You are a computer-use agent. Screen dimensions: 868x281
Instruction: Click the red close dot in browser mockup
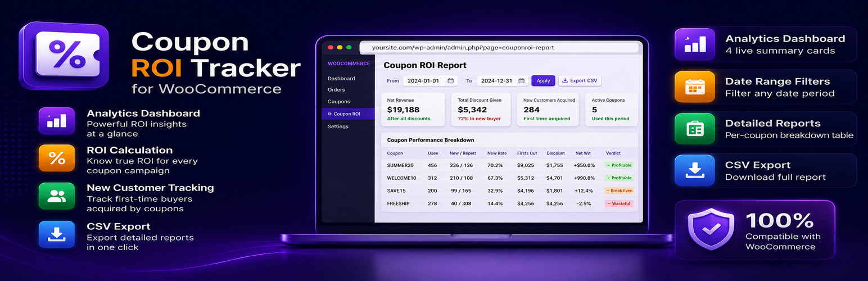[x=331, y=48]
